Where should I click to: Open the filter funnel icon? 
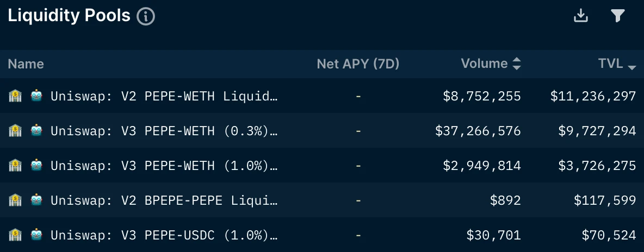click(x=618, y=16)
